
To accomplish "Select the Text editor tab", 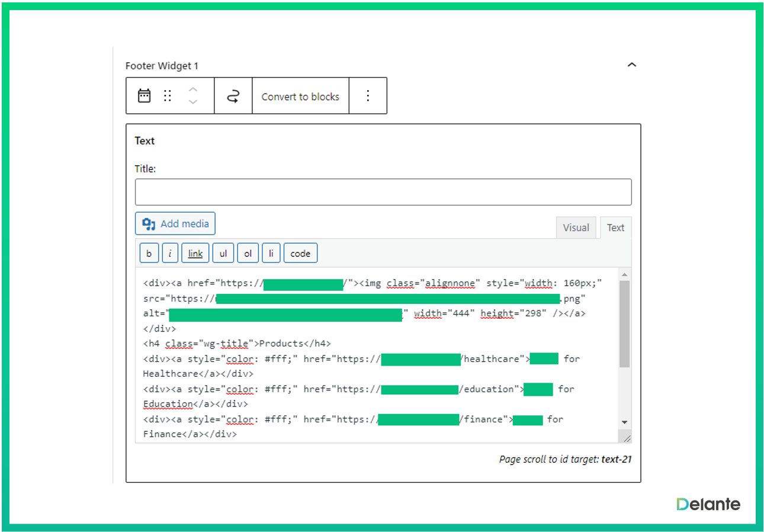I will [615, 227].
